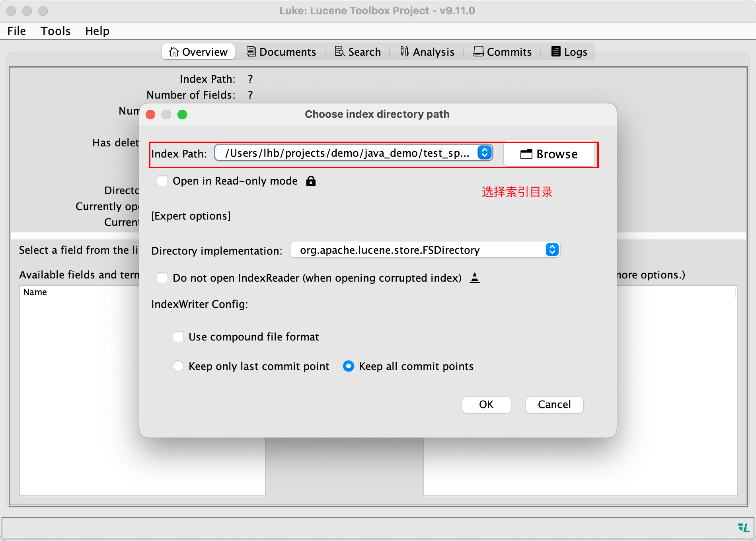This screenshot has height=541, width=756.
Task: Click the green zoom button of the dialog
Action: [x=182, y=115]
